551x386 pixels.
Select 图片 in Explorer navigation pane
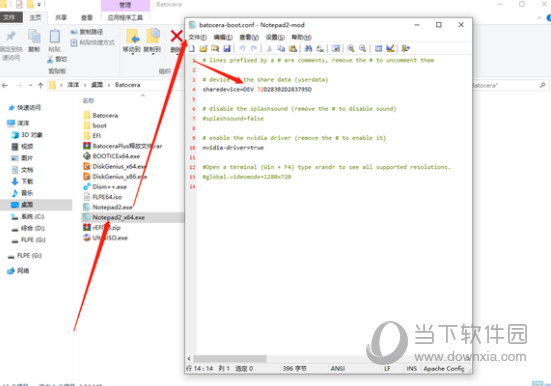click(x=22, y=158)
